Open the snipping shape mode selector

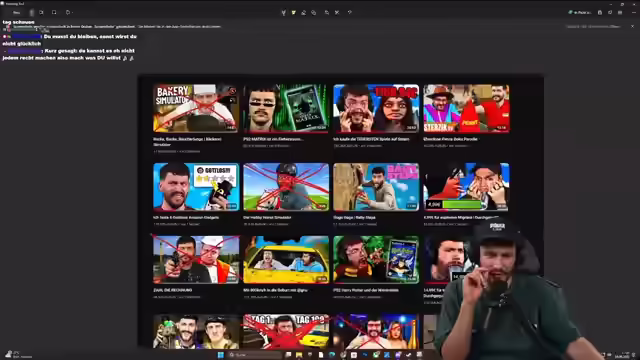pos(54,13)
